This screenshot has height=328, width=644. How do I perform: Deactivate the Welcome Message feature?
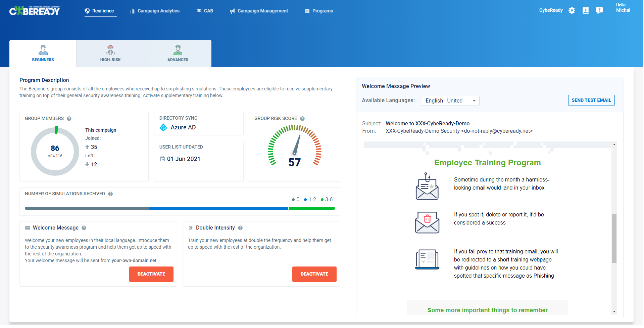click(x=151, y=274)
